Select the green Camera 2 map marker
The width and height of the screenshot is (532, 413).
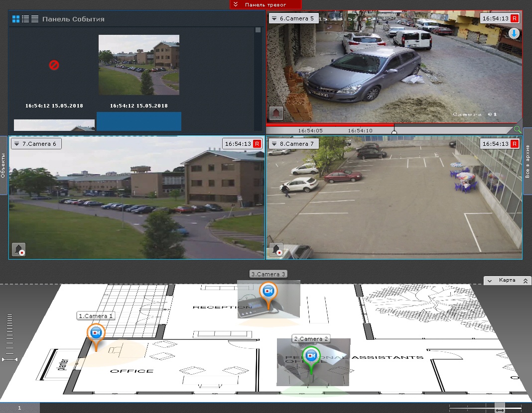312,355
